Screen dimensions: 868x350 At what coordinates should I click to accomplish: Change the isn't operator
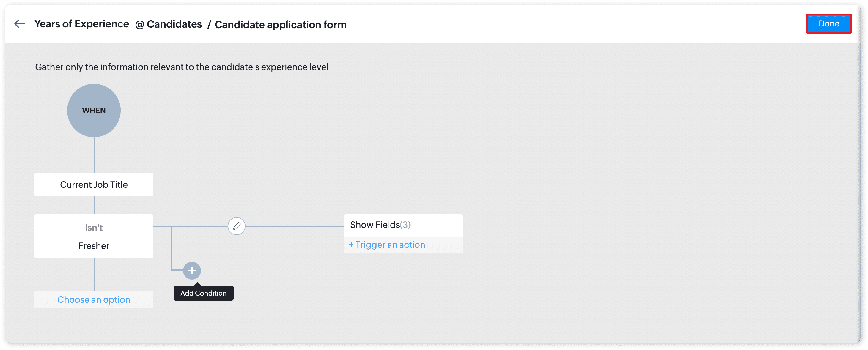[x=94, y=228]
